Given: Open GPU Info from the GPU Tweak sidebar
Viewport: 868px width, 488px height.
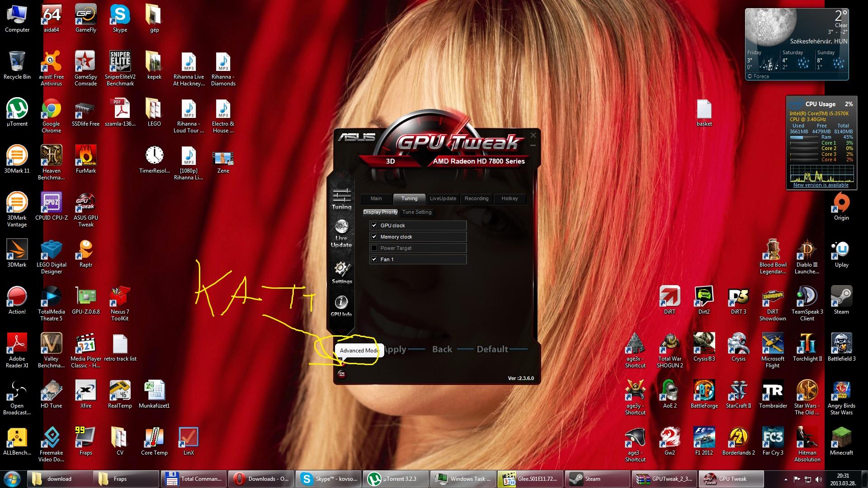Looking at the screenshot, I should [x=341, y=306].
